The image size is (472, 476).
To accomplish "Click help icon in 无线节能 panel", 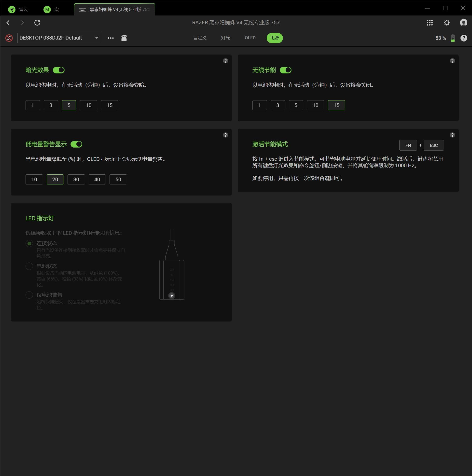I will click(x=452, y=61).
